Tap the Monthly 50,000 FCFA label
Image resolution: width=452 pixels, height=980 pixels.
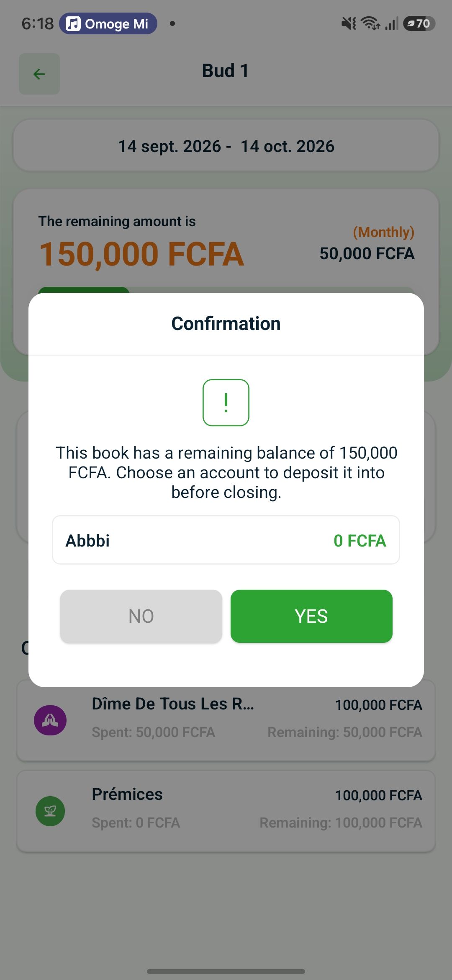pos(367,243)
